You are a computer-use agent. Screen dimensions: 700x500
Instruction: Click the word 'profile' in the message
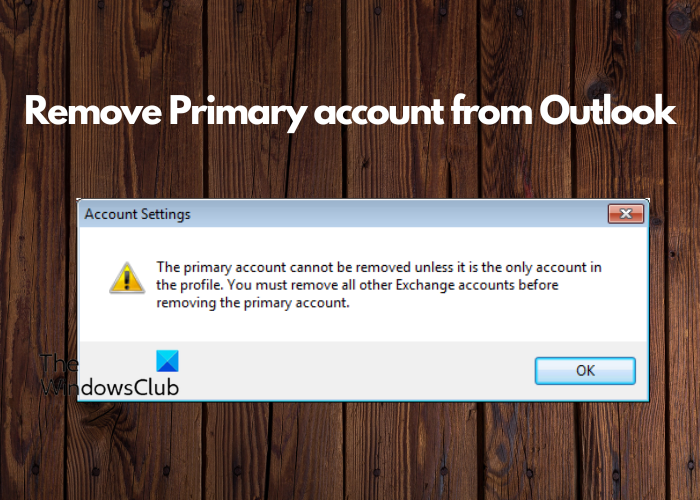(x=201, y=286)
